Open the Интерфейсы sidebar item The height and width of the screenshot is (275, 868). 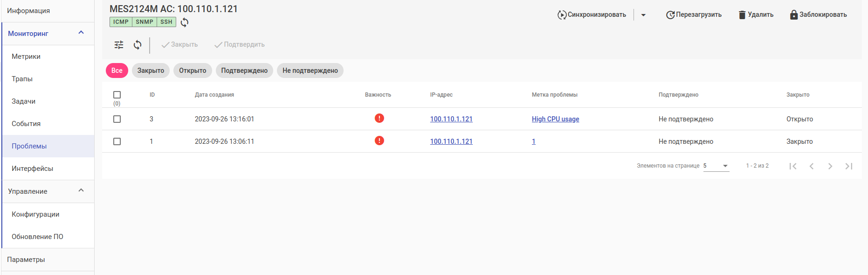click(33, 169)
